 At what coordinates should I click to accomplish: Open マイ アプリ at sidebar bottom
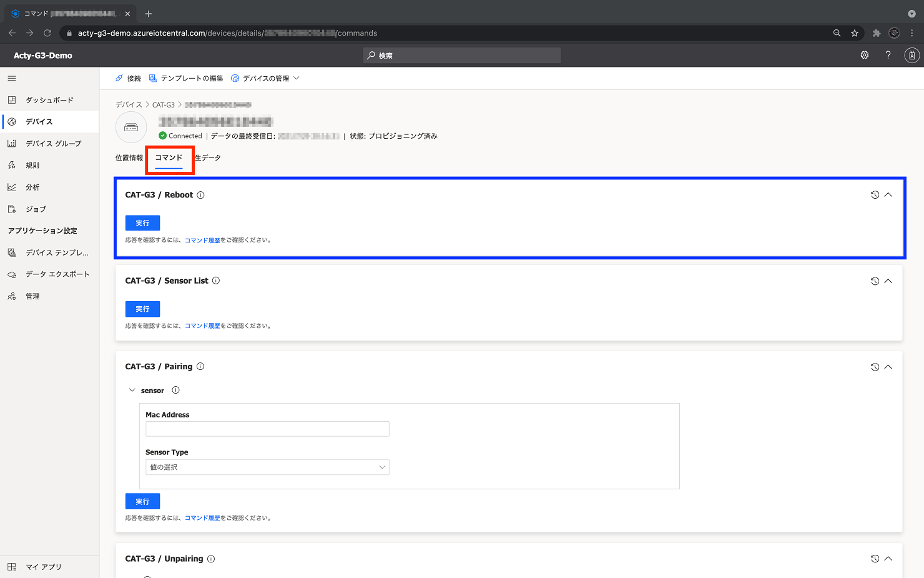coord(49,567)
